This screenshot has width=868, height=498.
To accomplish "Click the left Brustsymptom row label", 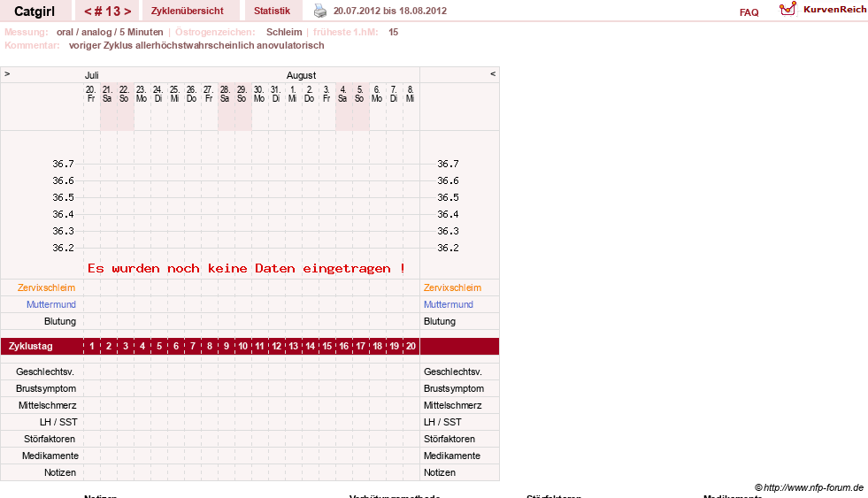I will [x=46, y=388].
